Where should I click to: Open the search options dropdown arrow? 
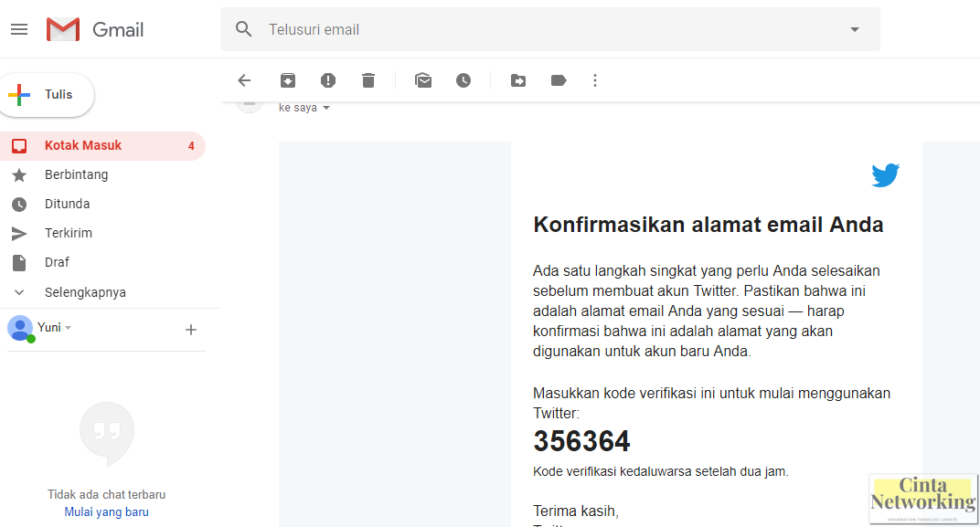855,29
